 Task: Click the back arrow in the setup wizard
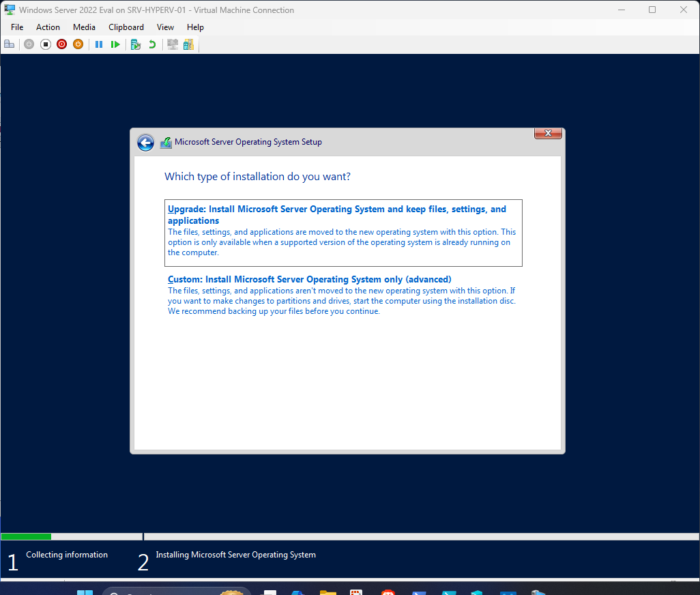tap(145, 143)
